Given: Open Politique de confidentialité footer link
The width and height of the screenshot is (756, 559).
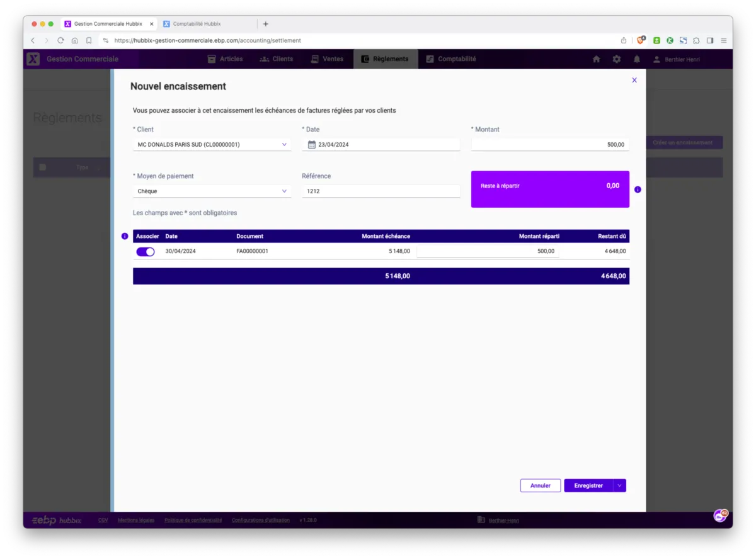Looking at the screenshot, I should point(193,520).
